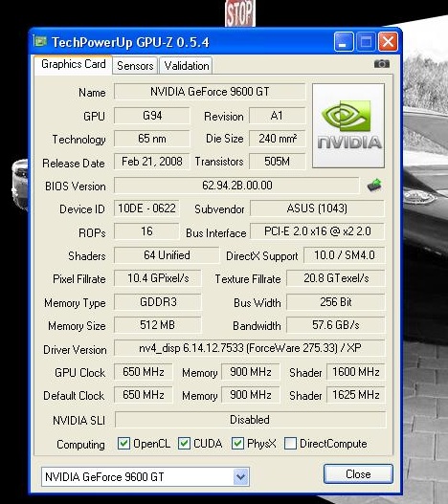Click the Release Date value Feb 21, 2008

coord(152,162)
